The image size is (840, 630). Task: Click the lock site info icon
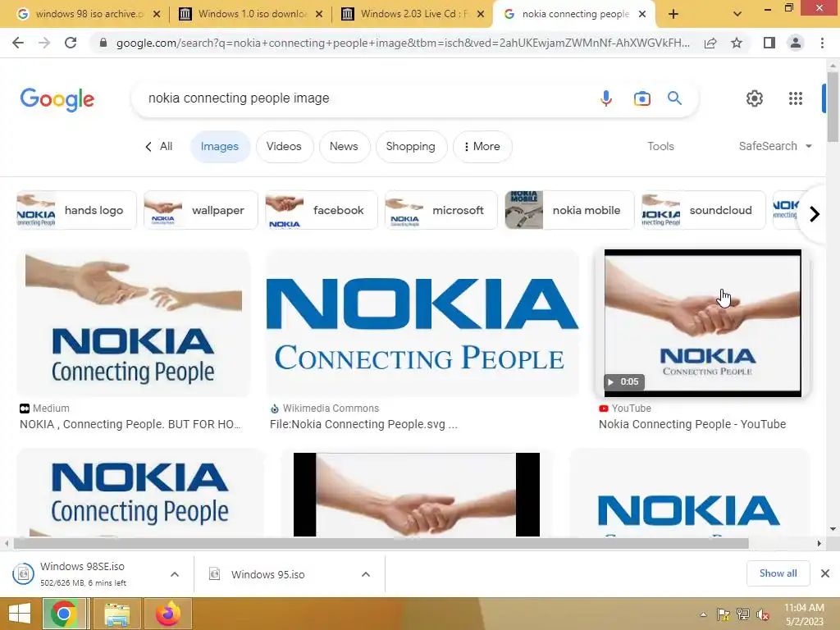[x=103, y=43]
